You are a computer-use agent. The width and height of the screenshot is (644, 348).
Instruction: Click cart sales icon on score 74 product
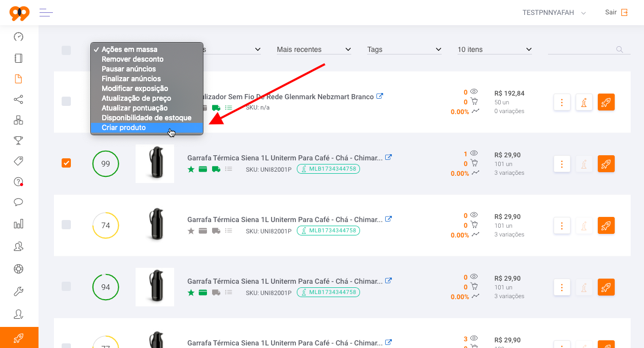click(474, 225)
